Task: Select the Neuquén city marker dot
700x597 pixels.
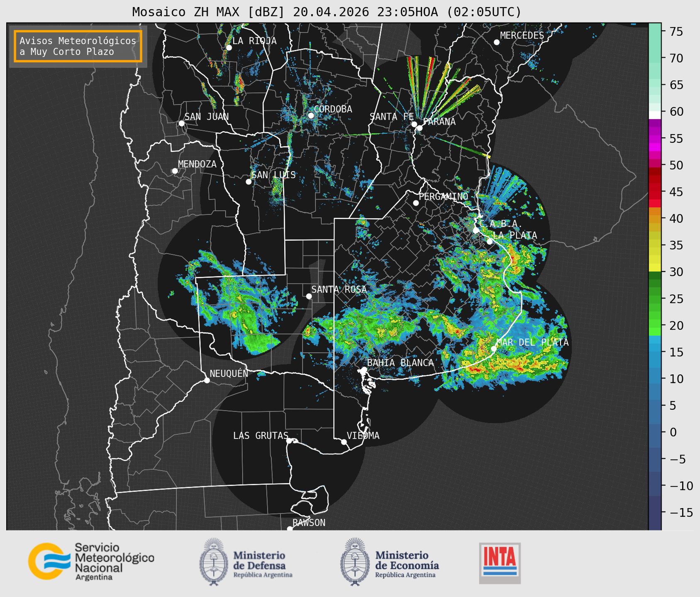Action: click(207, 380)
